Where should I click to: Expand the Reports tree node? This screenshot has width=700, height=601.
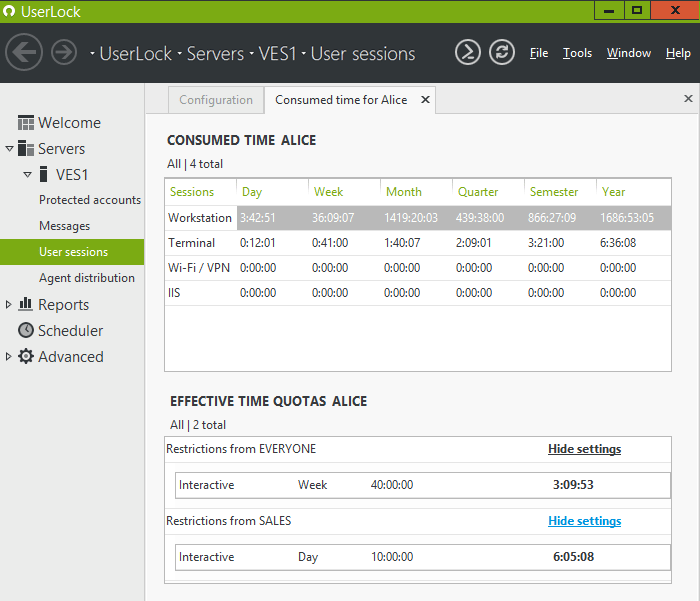click(x=8, y=305)
